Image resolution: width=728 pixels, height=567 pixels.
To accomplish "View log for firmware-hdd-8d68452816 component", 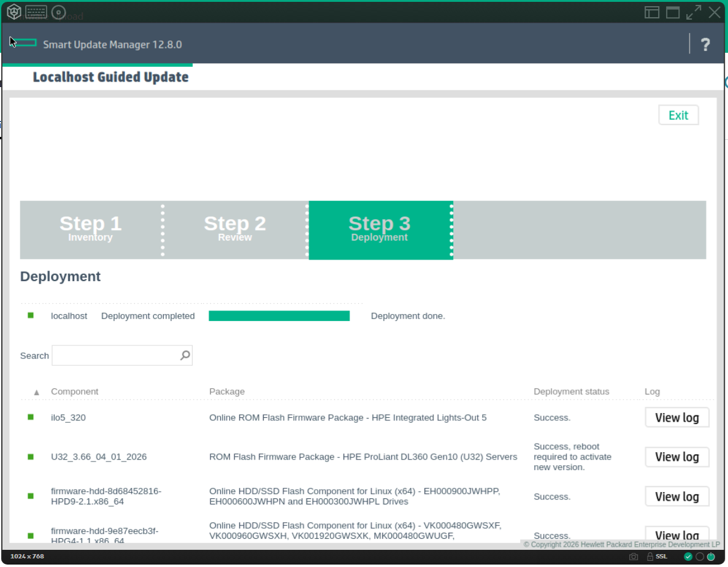I will tap(677, 496).
